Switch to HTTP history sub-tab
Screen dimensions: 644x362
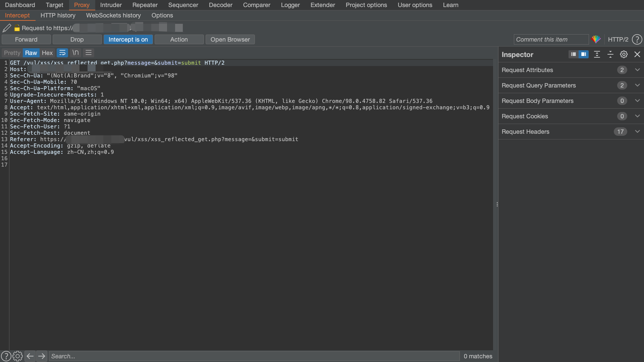click(58, 15)
